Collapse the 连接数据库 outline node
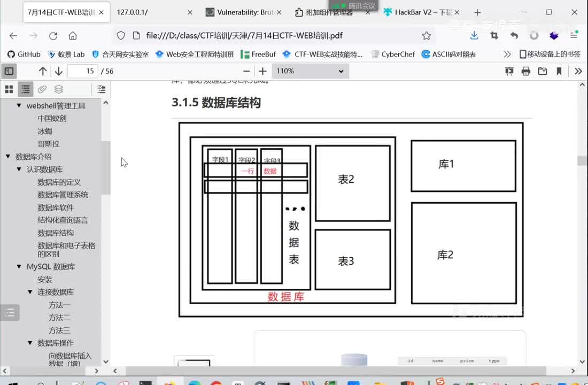Image resolution: width=588 pixels, height=385 pixels. tap(30, 292)
